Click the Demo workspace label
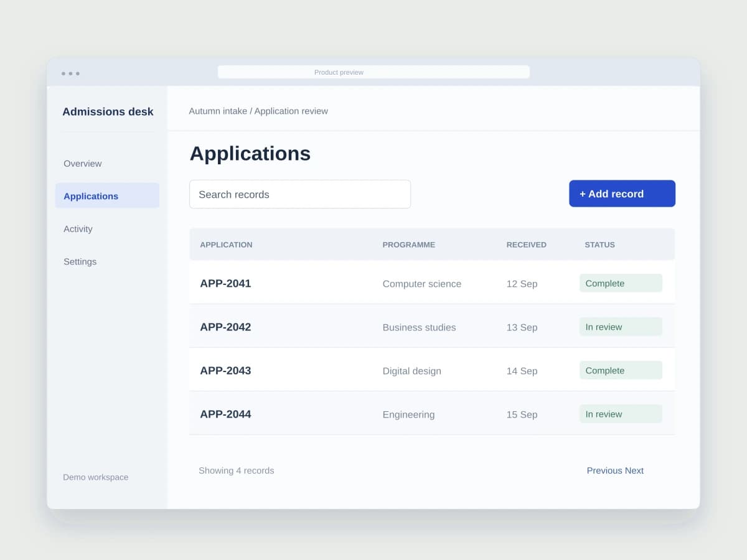Screen dimensions: 747x560 coord(95,477)
